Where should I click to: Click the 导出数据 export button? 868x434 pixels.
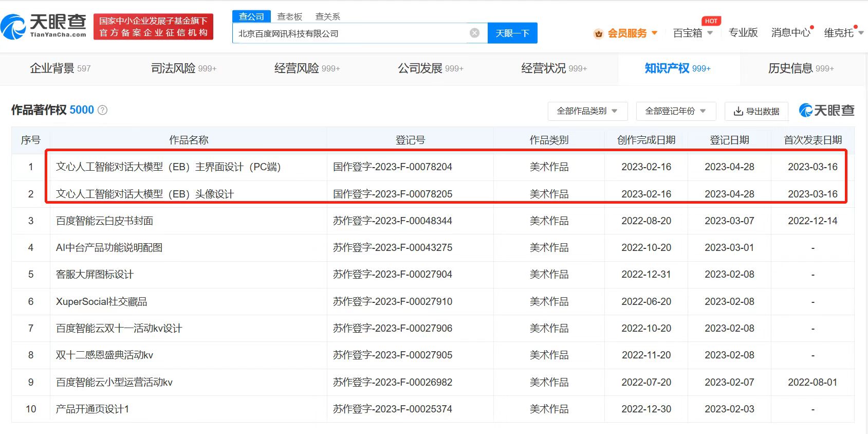(x=756, y=111)
